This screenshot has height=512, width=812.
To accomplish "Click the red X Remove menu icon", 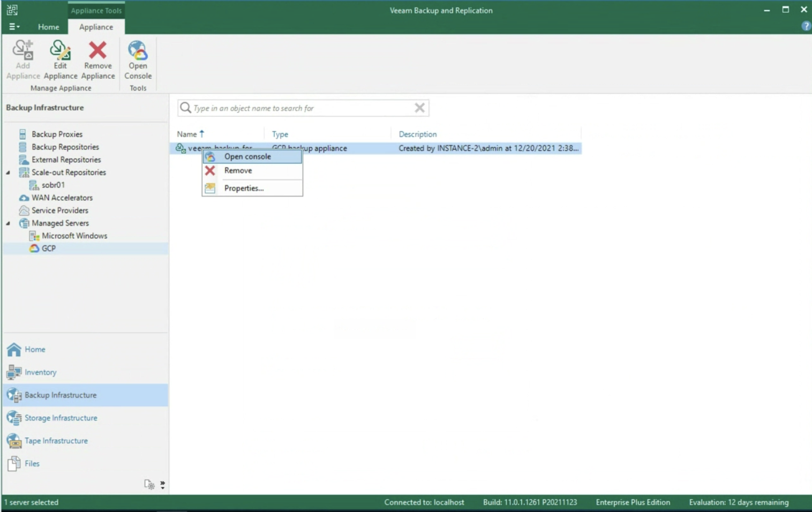I will 210,170.
